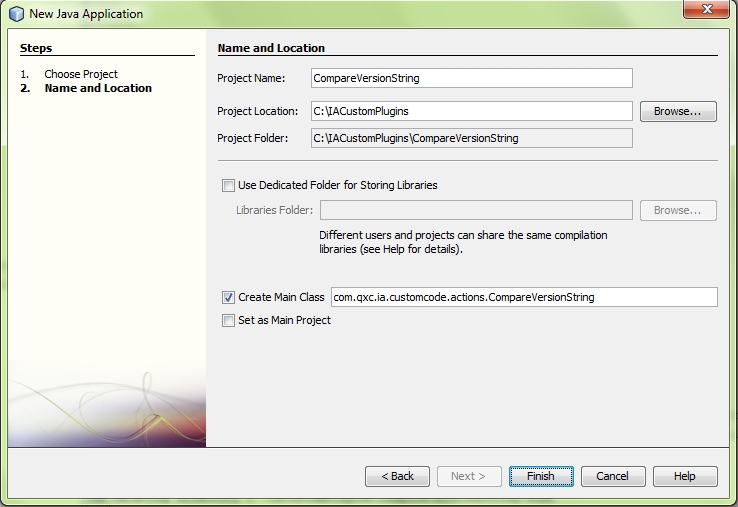The height and width of the screenshot is (507, 738).
Task: Click the Project Name input field
Action: tap(472, 78)
